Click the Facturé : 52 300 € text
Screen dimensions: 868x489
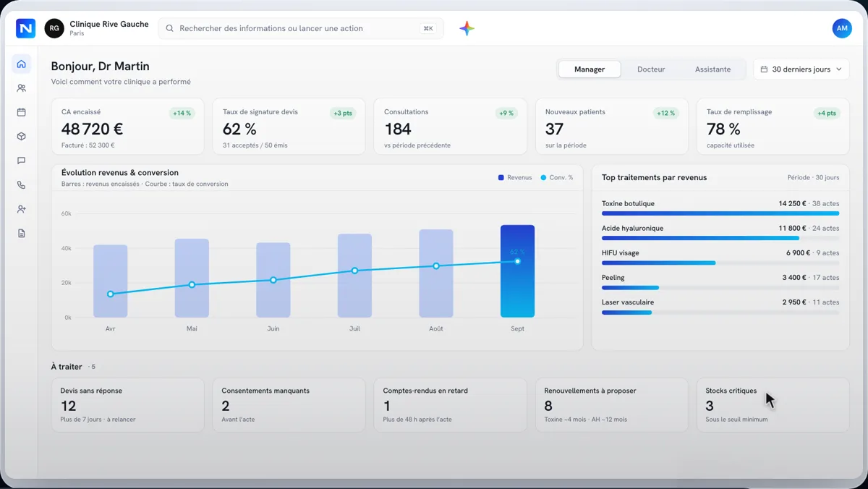click(88, 145)
